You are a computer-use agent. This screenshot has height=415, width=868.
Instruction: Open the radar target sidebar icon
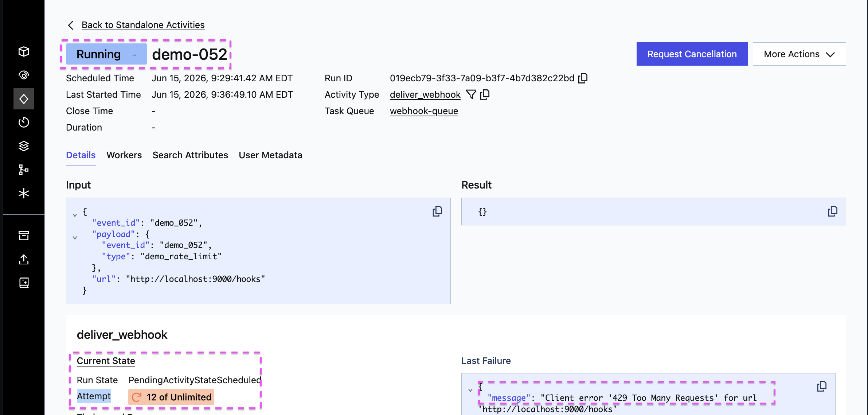click(24, 75)
